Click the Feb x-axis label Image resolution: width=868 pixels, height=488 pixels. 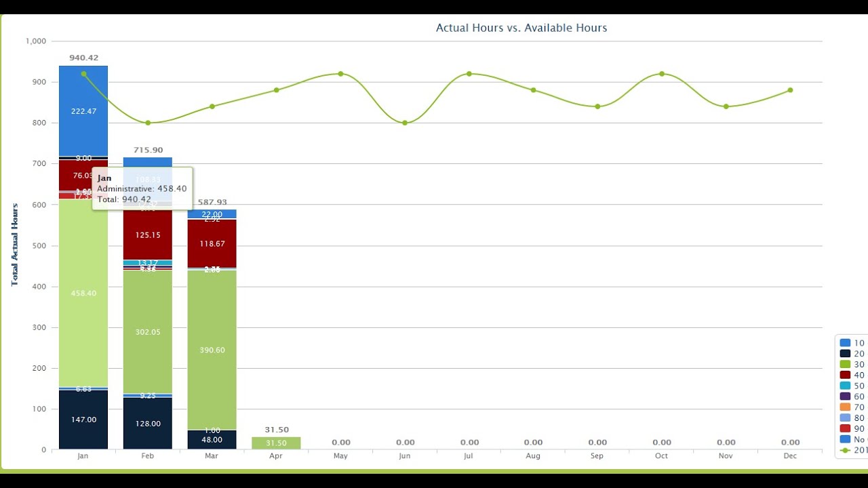(x=148, y=456)
